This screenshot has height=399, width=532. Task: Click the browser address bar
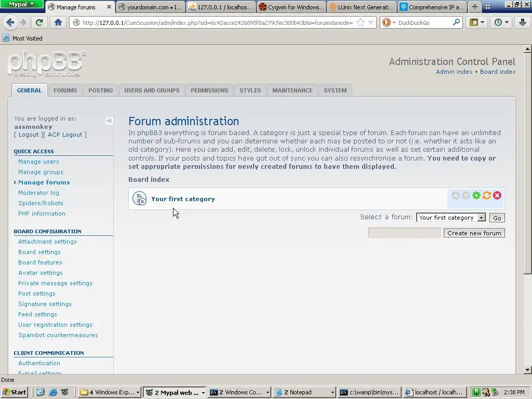(217, 23)
